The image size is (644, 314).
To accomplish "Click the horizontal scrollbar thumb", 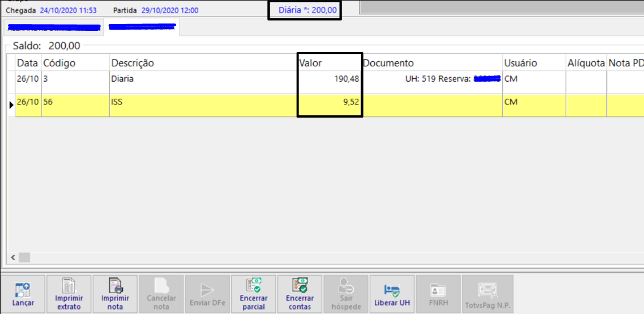I will [x=25, y=258].
